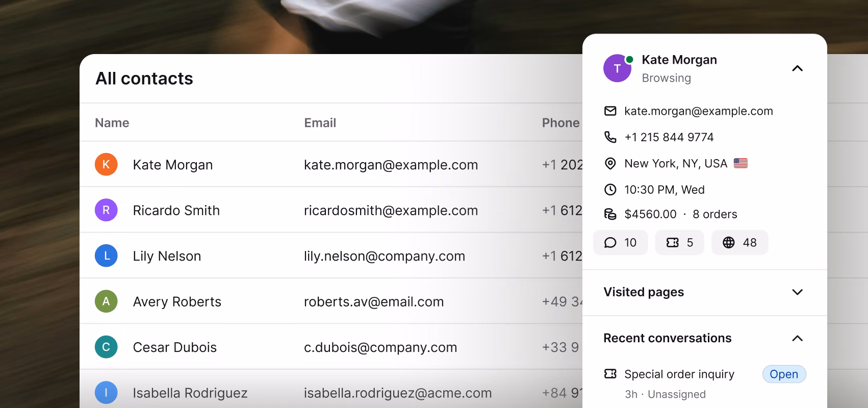Click kate.morgan@example.com in the profile panel
This screenshot has height=408, width=868.
tap(699, 111)
